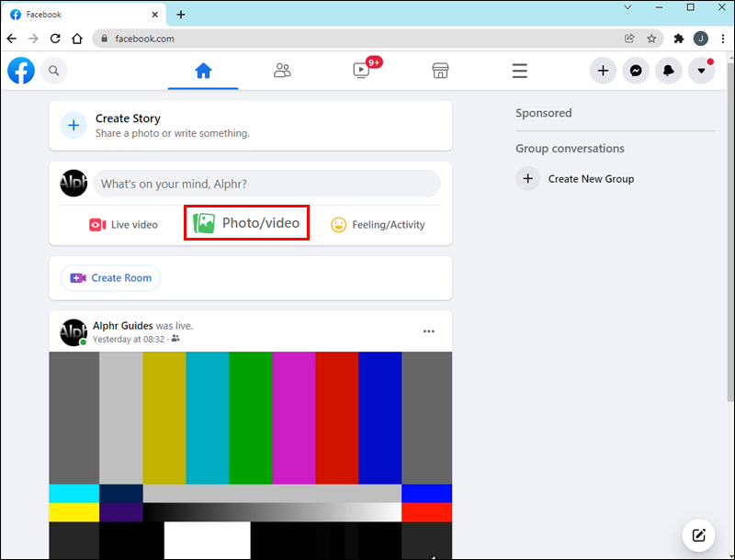Open the Watch video feed
The width and height of the screenshot is (735, 560).
coord(361,71)
